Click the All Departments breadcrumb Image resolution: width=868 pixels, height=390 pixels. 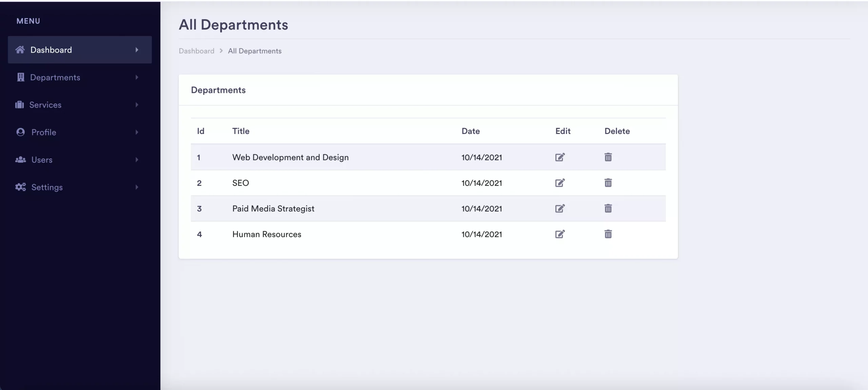[x=255, y=51]
